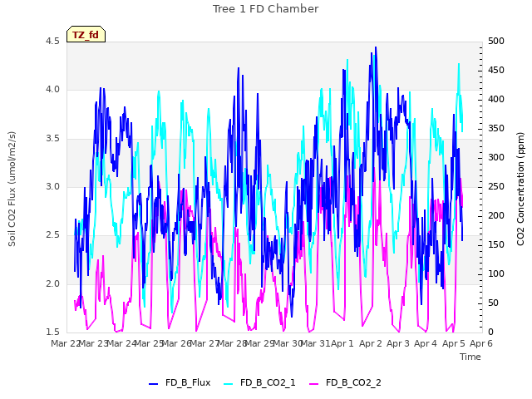Screen dimensions: 532x399
Task: Click the 250 right axis value
Action: 496,186
